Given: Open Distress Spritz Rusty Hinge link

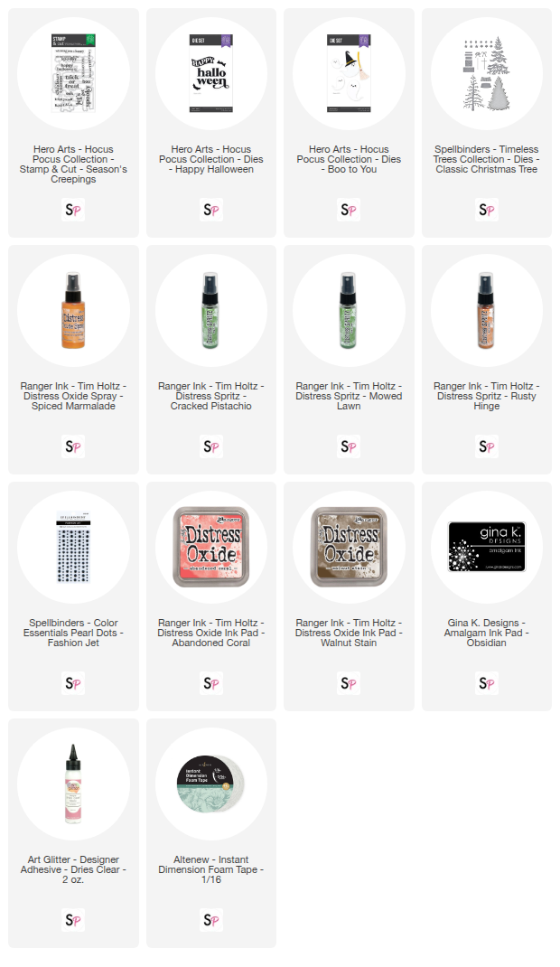Looking at the screenshot, I should click(x=487, y=396).
